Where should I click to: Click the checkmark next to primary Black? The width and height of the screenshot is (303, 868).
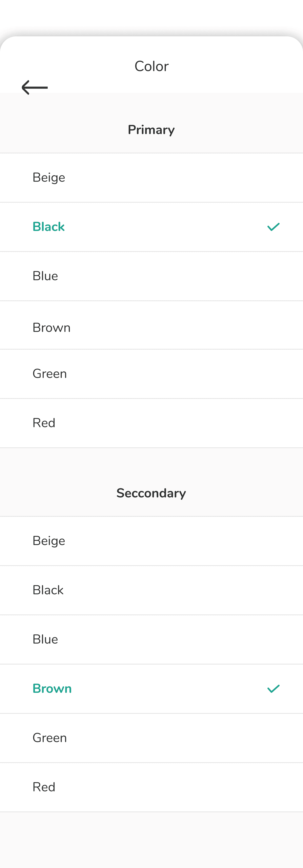[x=273, y=227]
